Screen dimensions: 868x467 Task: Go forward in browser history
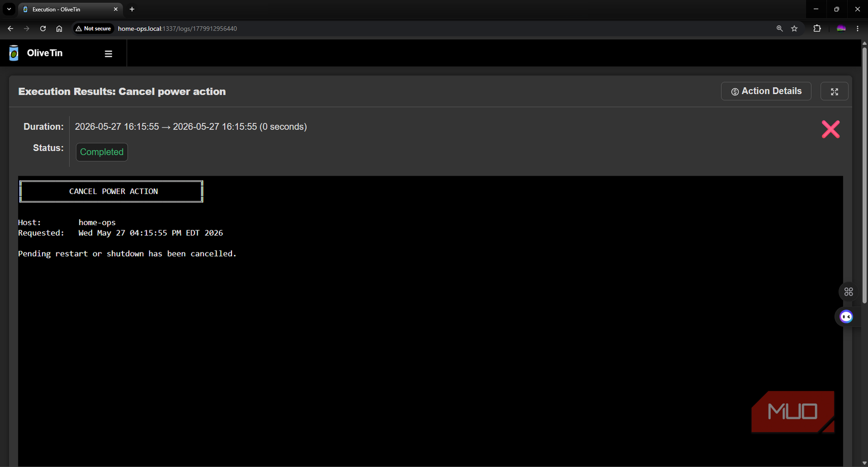(x=27, y=28)
